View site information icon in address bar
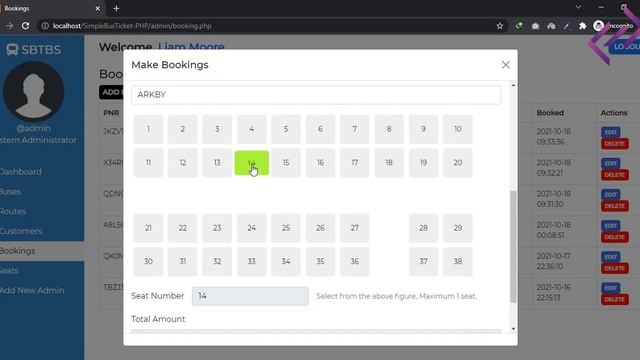Image resolution: width=640 pixels, height=360 pixels. click(45, 26)
